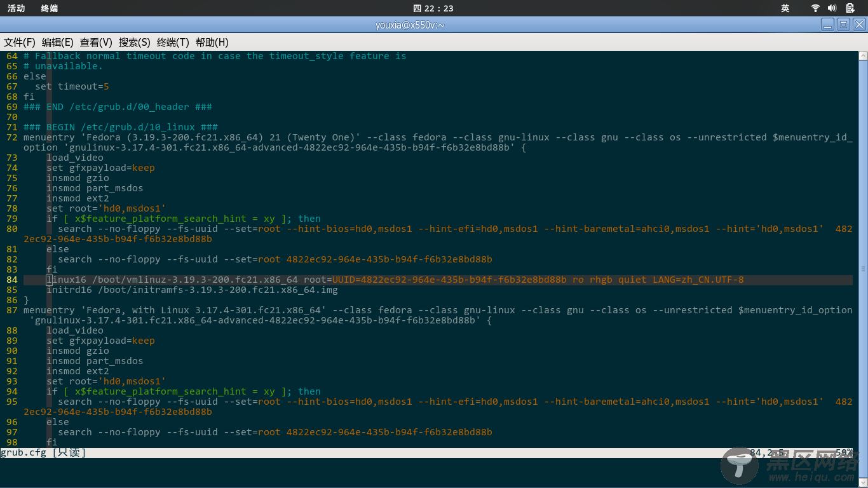The image size is (868, 488).
Task: Place cursor on 'set timeout=5' line
Action: tap(72, 86)
